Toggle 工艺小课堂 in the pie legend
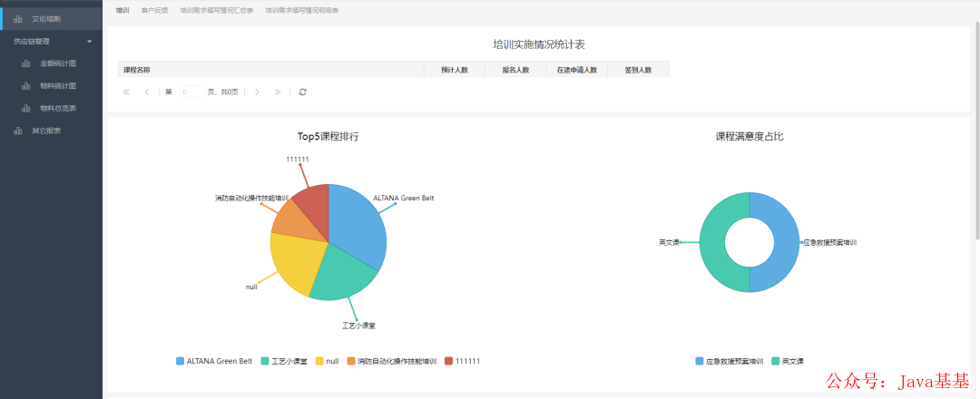The width and height of the screenshot is (980, 399). (x=284, y=361)
